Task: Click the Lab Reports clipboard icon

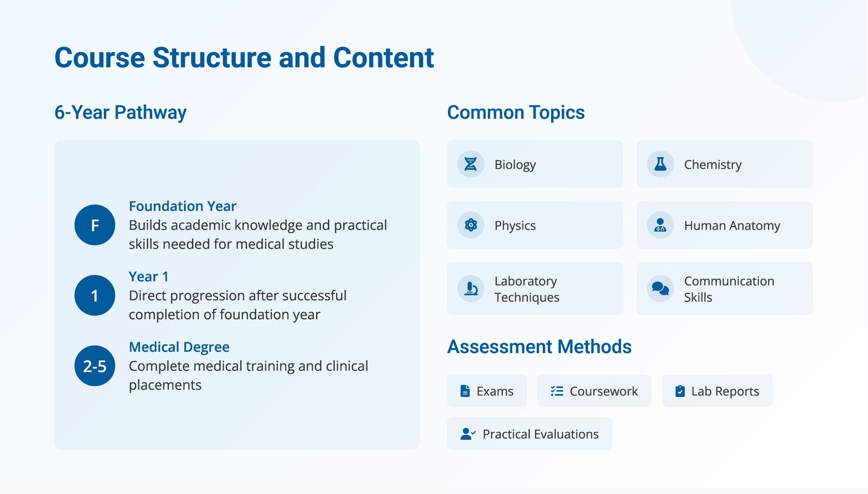Action: tap(680, 391)
